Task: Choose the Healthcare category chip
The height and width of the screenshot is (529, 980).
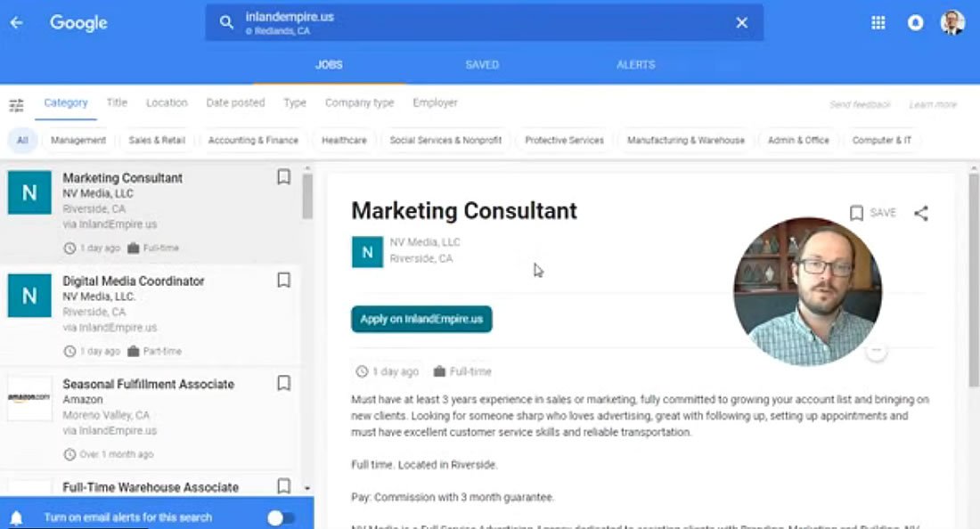Action: click(345, 140)
